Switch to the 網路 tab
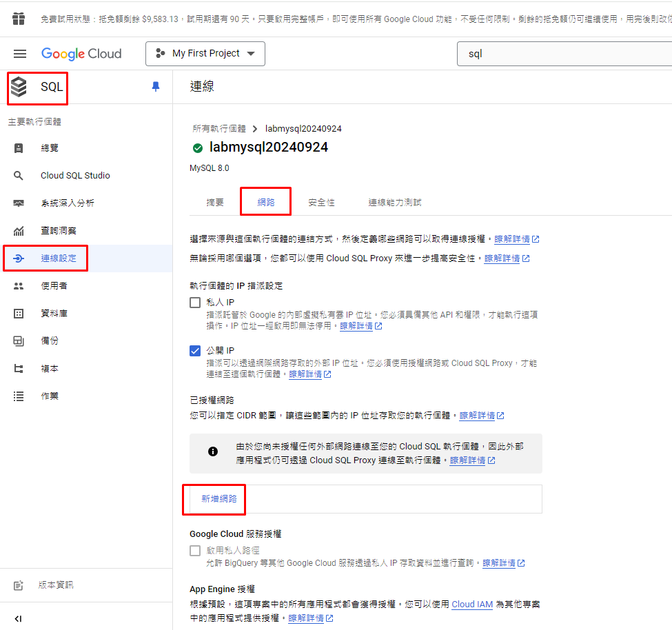Viewport: 672px width, 630px height. 266,202
